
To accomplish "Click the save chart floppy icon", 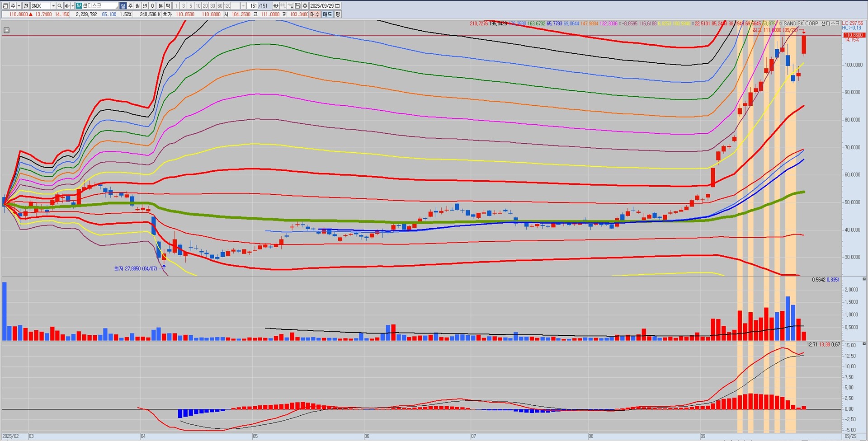I will (297, 6).
